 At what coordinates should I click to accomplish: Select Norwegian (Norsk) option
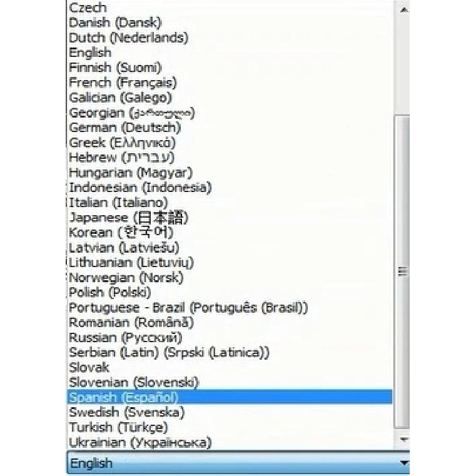[x=230, y=278]
